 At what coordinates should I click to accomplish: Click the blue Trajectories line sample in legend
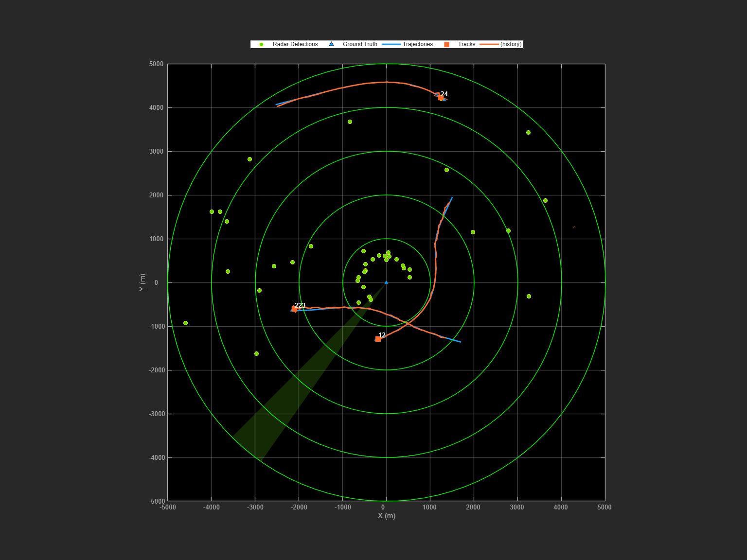pos(391,44)
